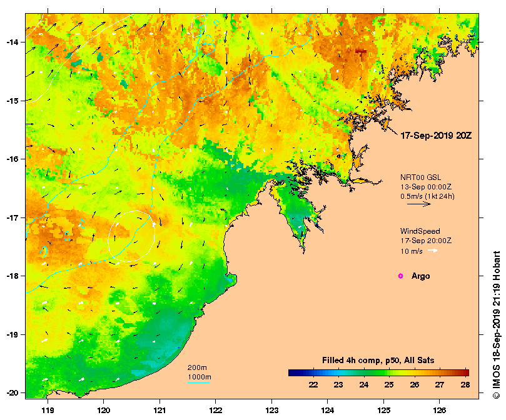Click the dark red hotspot near 14.2S

361,52
